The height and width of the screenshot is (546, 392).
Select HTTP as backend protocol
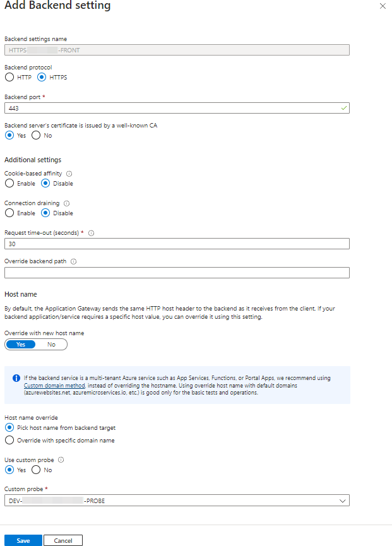click(x=9, y=78)
